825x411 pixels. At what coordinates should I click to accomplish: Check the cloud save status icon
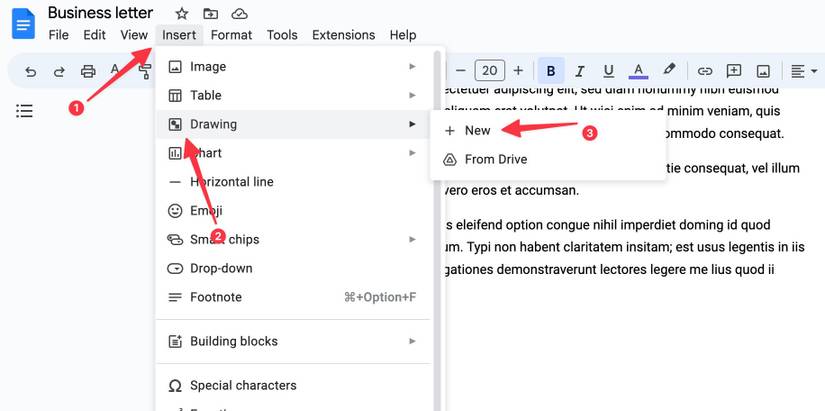point(239,14)
